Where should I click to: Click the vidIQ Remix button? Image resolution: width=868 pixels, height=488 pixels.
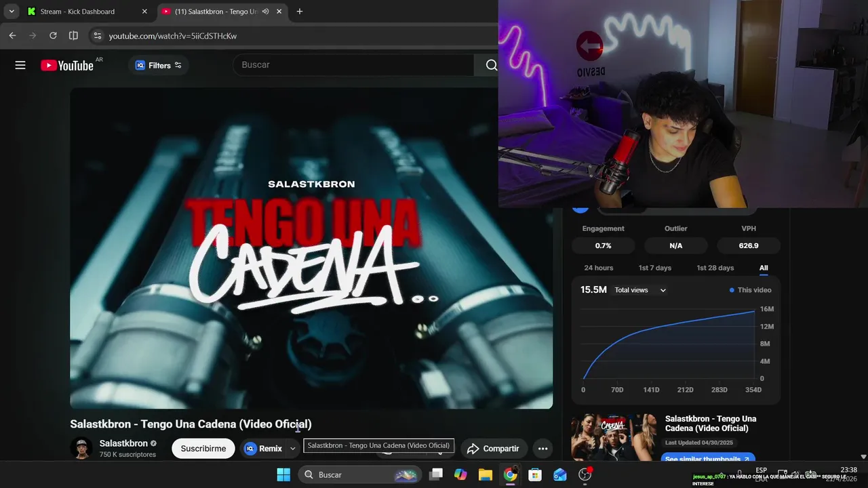tap(264, 449)
